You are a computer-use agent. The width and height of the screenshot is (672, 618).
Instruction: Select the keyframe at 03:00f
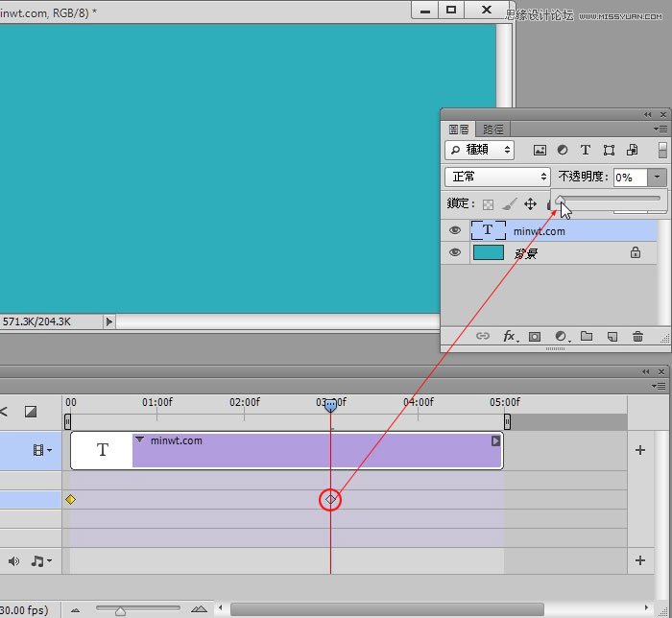point(330,499)
